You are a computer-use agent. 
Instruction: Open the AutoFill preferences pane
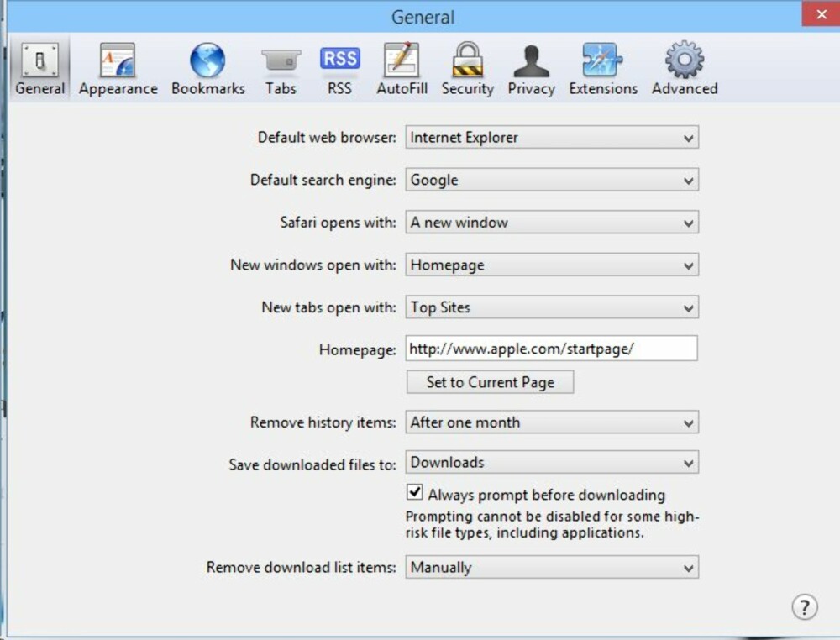pyautogui.click(x=402, y=69)
